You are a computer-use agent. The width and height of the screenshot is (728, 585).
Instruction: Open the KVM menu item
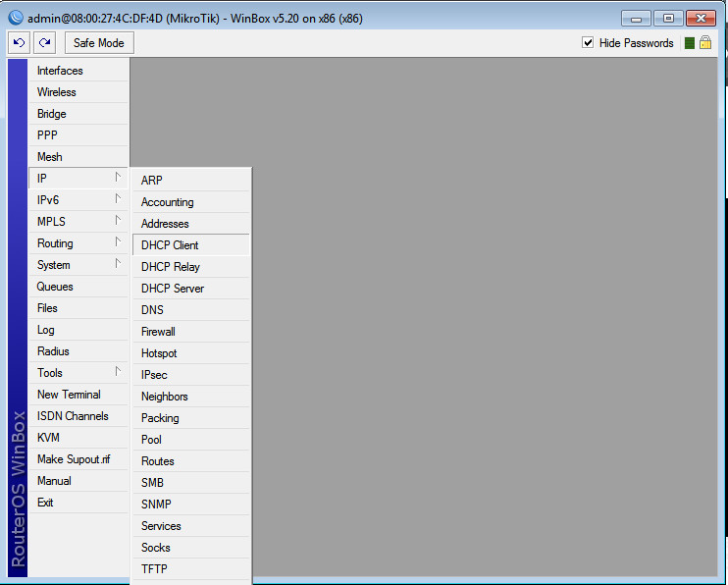[78, 437]
